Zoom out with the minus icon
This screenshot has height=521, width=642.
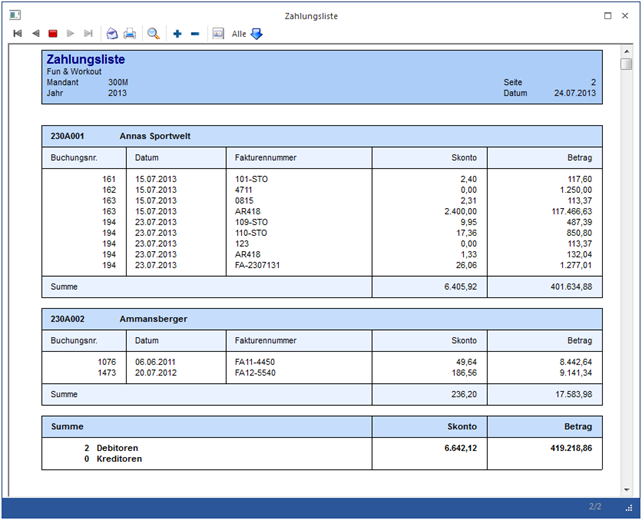pos(194,34)
